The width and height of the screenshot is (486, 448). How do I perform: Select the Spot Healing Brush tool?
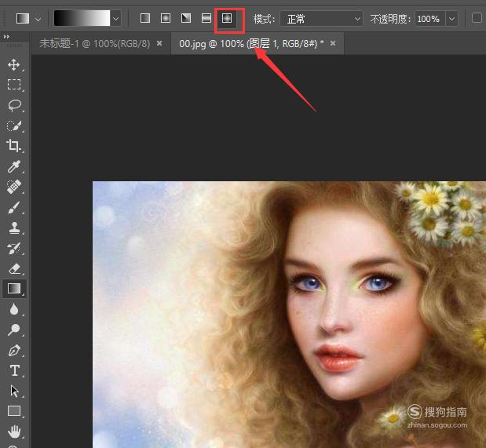pos(14,187)
